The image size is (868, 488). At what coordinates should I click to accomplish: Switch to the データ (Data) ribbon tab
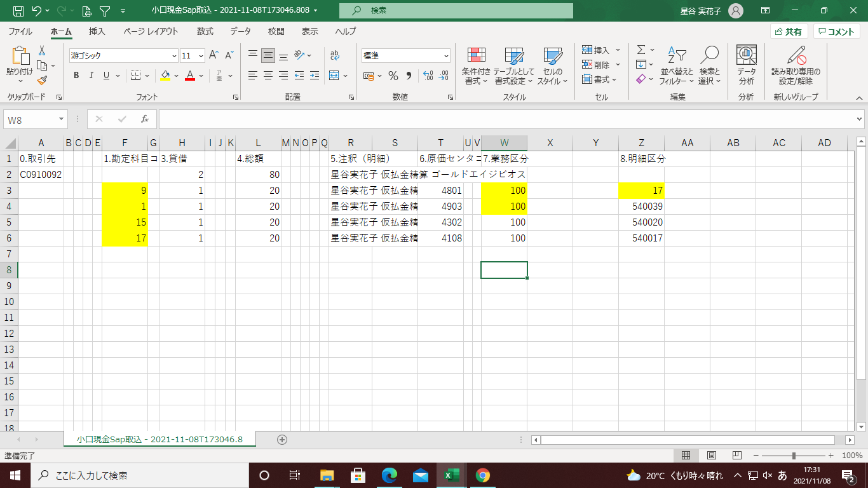click(x=240, y=31)
